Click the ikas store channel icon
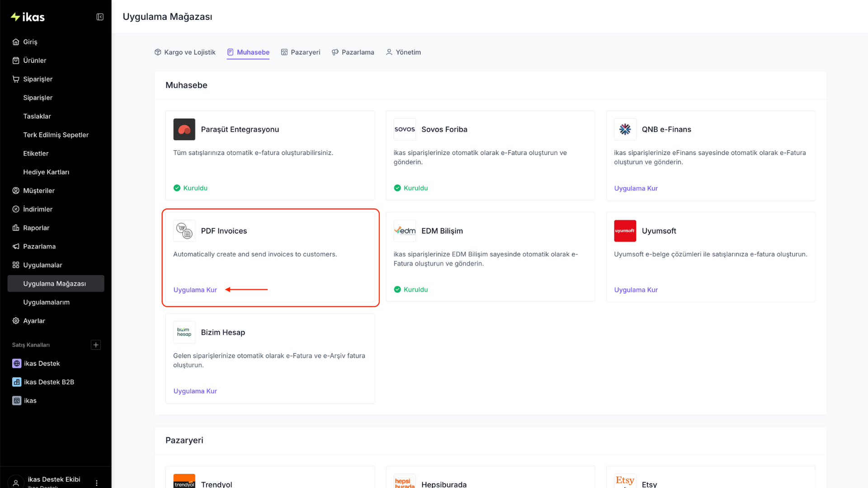The image size is (868, 488). 17,400
